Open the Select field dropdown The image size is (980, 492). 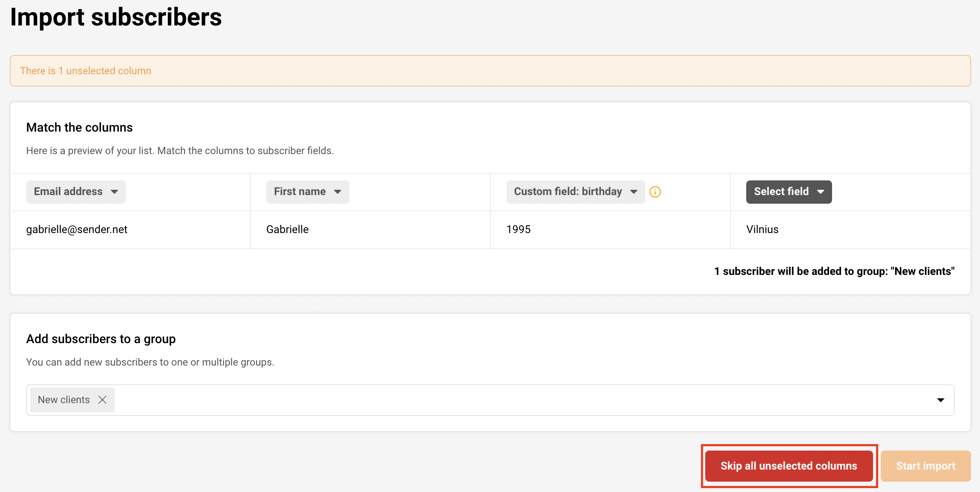click(x=788, y=192)
